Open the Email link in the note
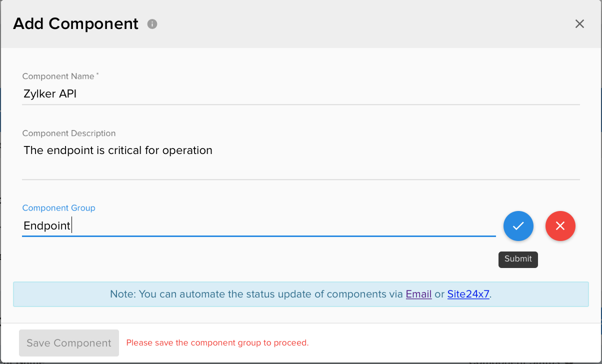Image resolution: width=602 pixels, height=364 pixels. (418, 294)
